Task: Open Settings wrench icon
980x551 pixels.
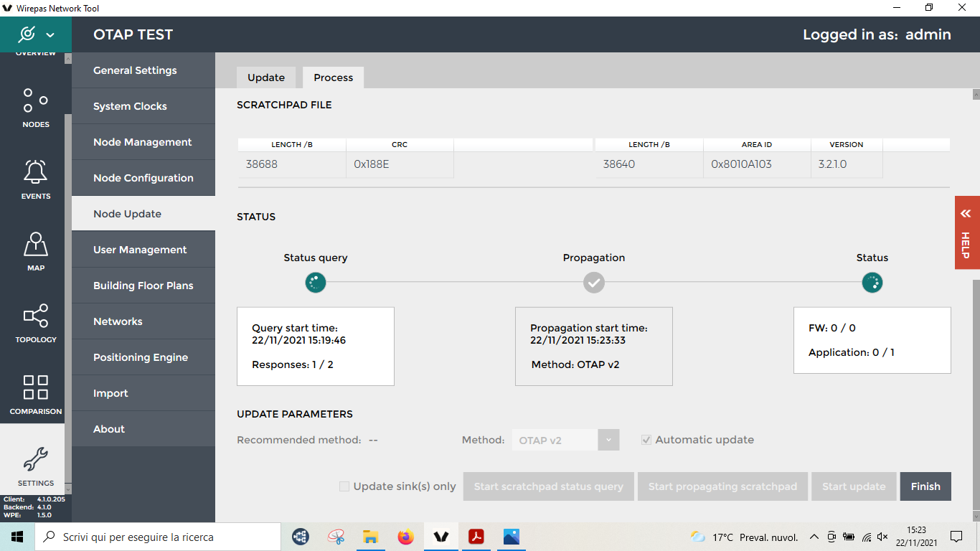Action: 35,459
